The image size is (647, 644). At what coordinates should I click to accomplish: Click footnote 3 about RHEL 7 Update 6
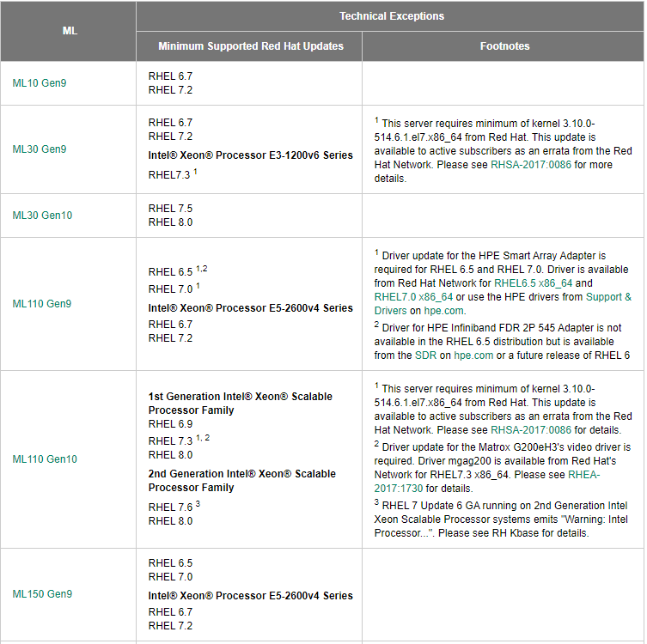click(x=501, y=519)
